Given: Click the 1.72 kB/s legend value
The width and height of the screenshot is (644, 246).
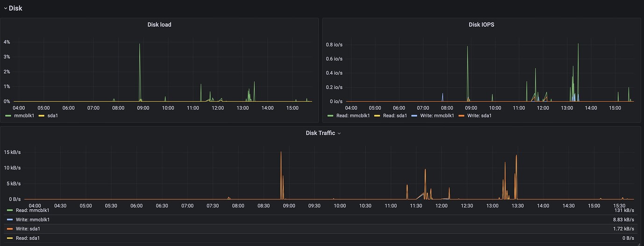Looking at the screenshot, I should pos(623,229).
